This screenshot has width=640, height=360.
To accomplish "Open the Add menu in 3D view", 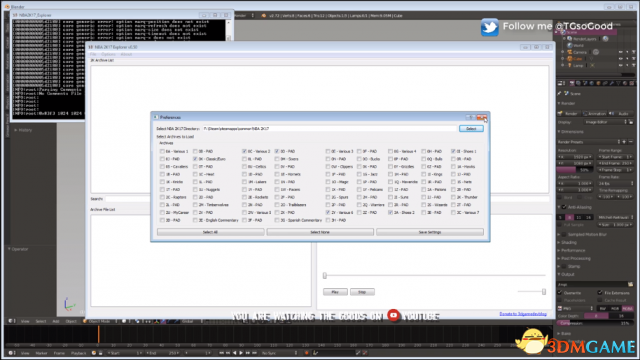I will tap(56, 321).
